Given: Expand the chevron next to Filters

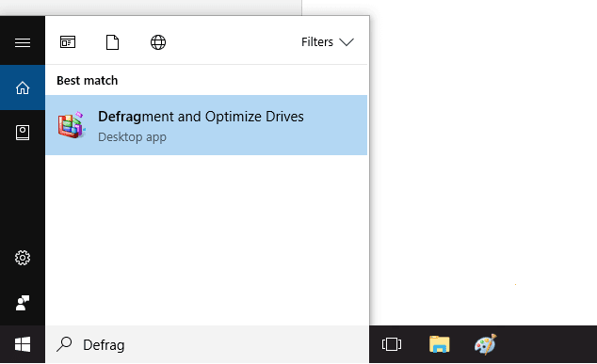Looking at the screenshot, I should click(x=347, y=41).
